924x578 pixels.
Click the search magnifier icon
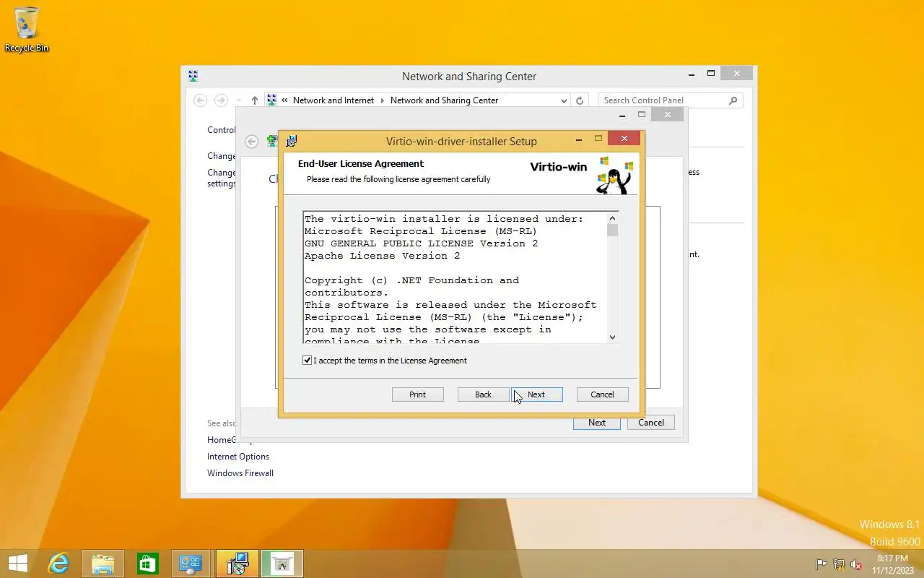tap(733, 100)
